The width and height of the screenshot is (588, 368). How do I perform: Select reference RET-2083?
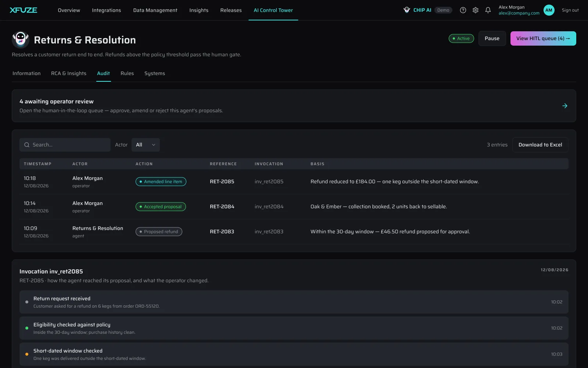coord(222,232)
